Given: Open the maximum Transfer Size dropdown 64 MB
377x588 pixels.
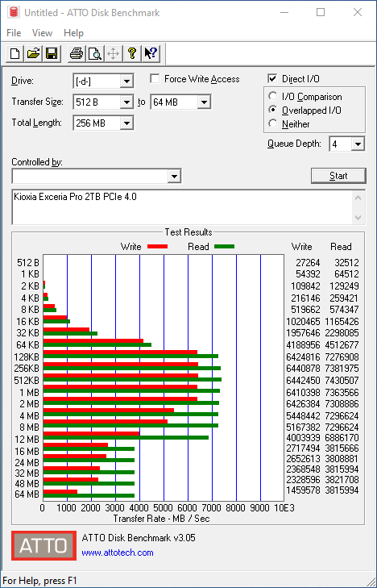Looking at the screenshot, I should point(204,102).
